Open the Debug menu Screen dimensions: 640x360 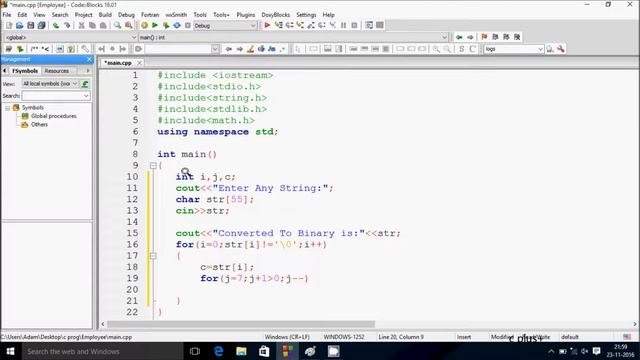tap(126, 15)
